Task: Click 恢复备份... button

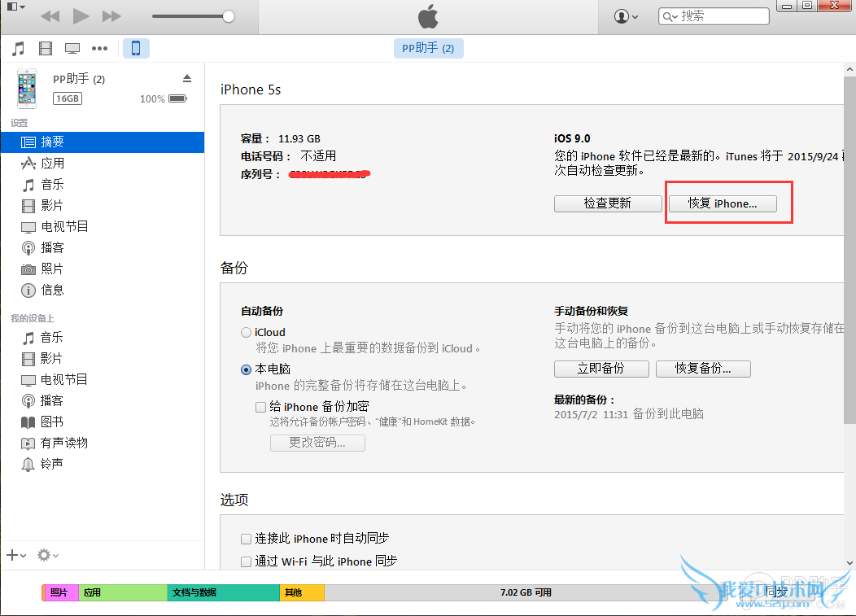Action: 703,369
